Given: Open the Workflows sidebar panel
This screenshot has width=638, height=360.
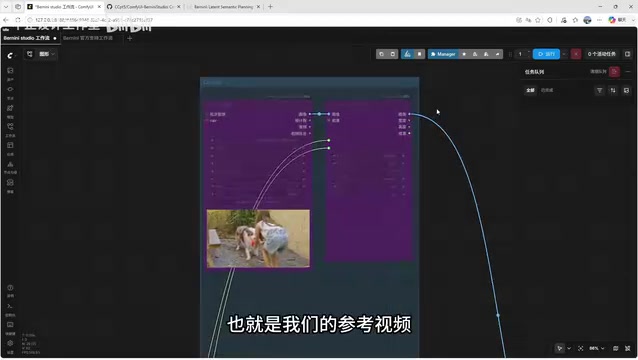Looking at the screenshot, I should [x=10, y=127].
